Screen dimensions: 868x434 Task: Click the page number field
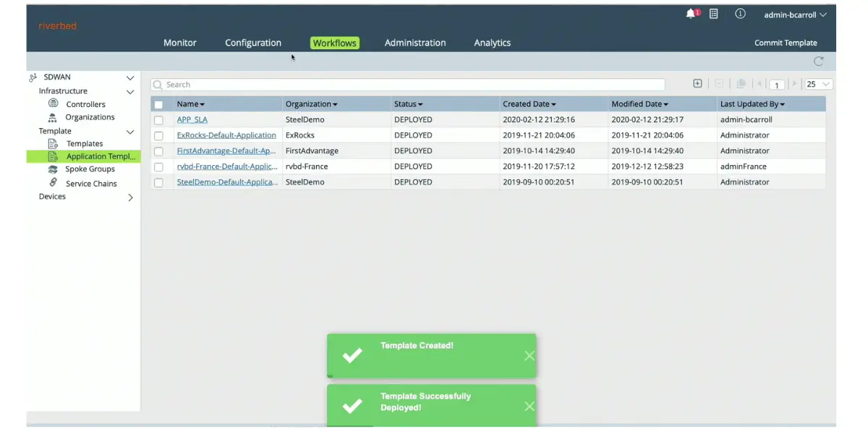point(777,85)
